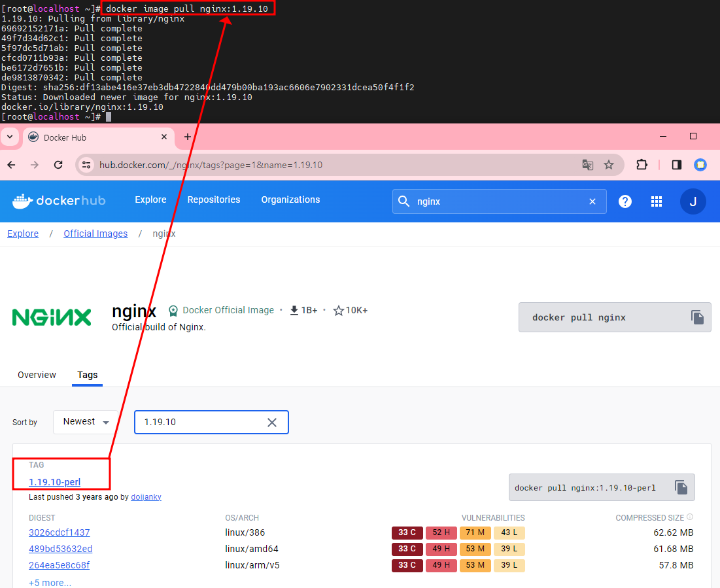Screen dimensions: 720x588
Task: Click the 1B+ downloads count
Action: pos(309,311)
